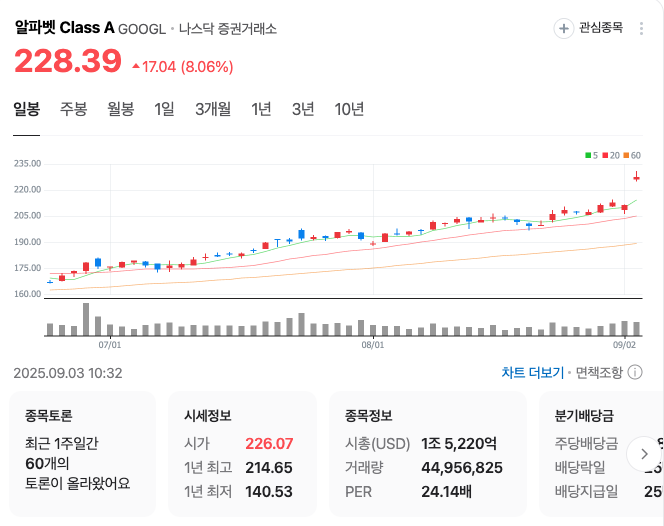Click the latest candlestick near 09/02

click(636, 177)
